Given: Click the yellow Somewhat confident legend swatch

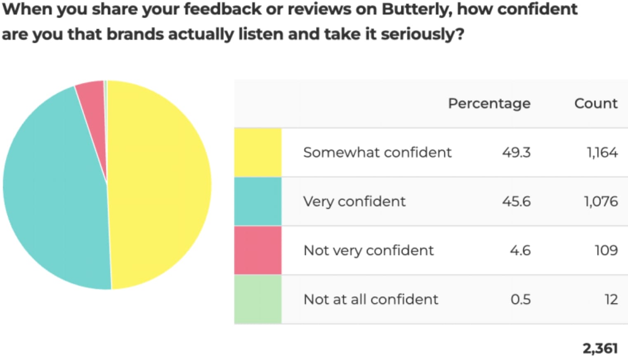Looking at the screenshot, I should [x=258, y=153].
